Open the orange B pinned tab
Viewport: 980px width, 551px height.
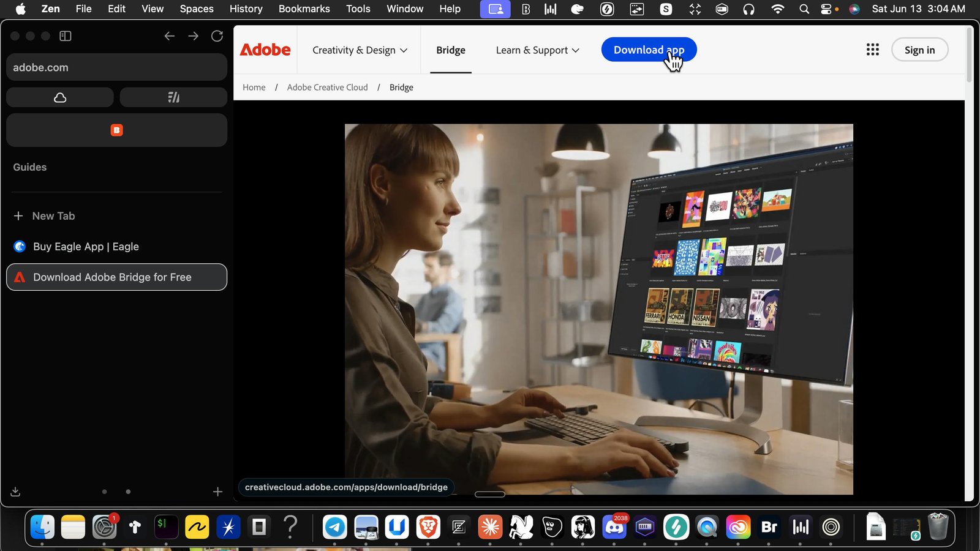point(116,130)
